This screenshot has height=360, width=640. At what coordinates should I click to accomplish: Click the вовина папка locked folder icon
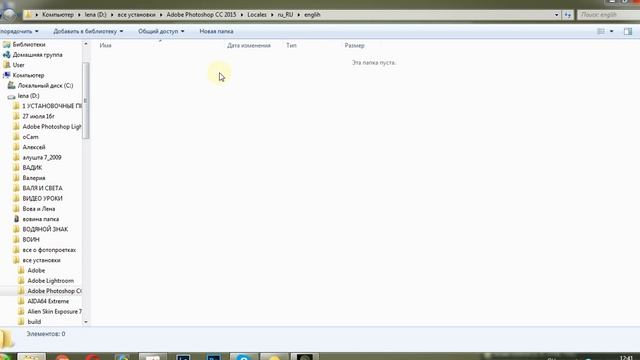pos(16,219)
